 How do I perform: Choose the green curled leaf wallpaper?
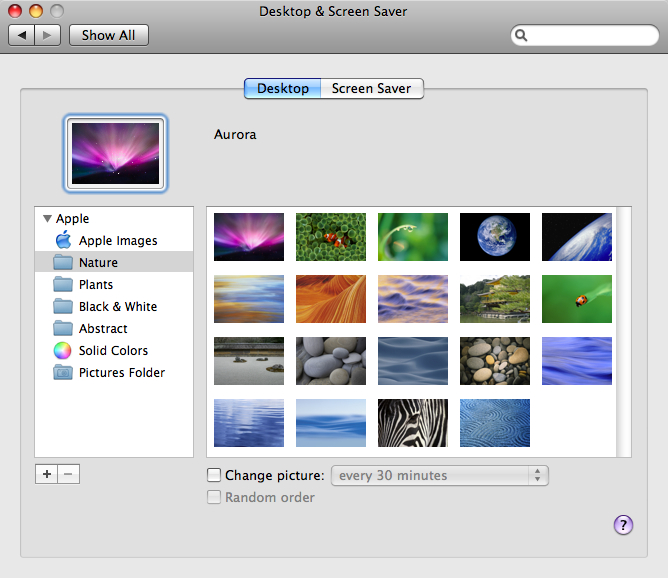coord(413,237)
